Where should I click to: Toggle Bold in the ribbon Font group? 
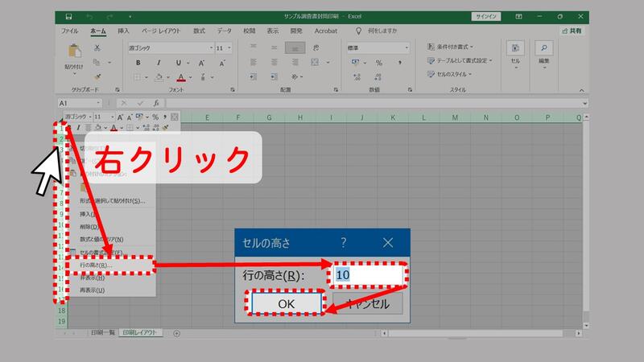(x=138, y=63)
